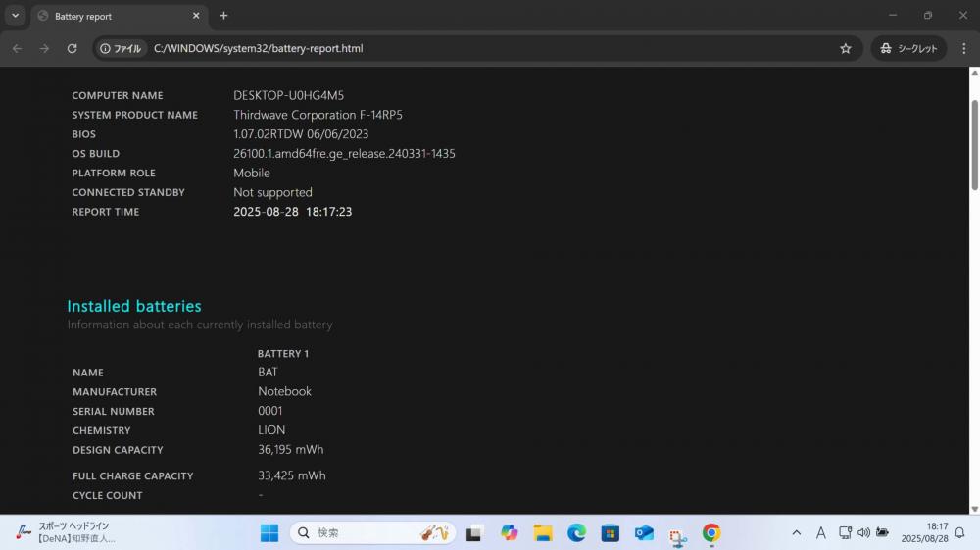Open Microsoft Edge from the taskbar
The height and width of the screenshot is (550, 980).
coord(576,533)
